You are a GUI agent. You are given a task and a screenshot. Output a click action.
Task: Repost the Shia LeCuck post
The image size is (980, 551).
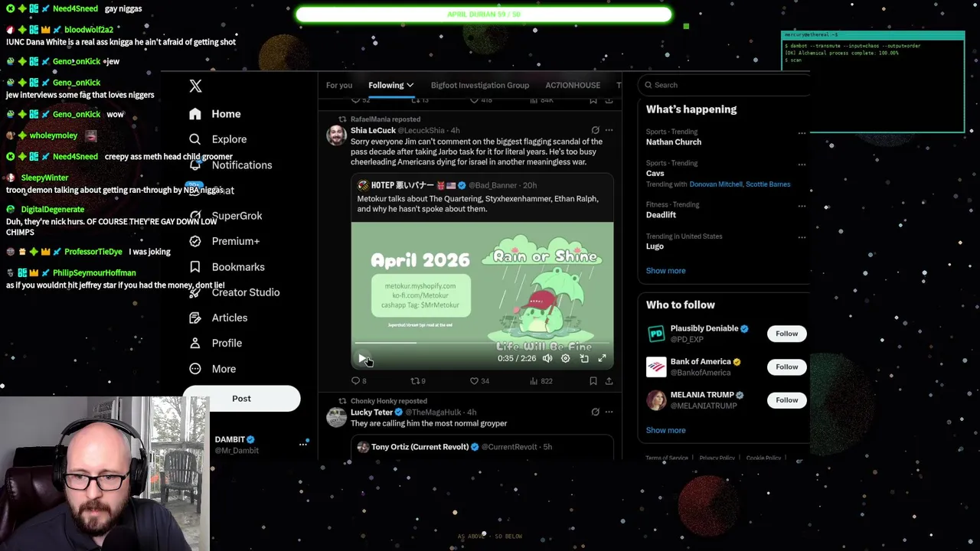coord(418,380)
